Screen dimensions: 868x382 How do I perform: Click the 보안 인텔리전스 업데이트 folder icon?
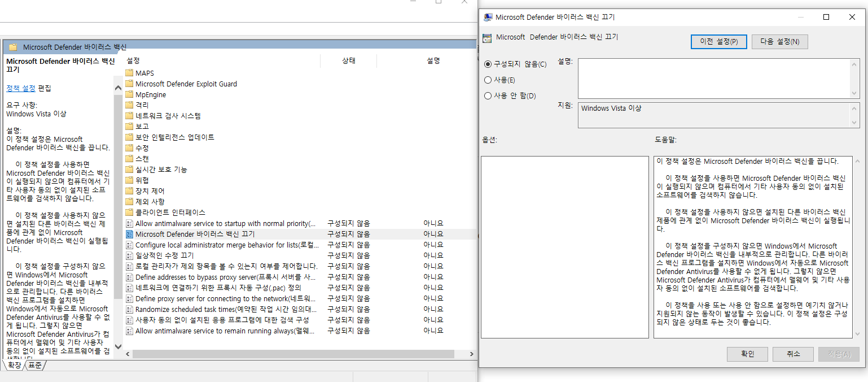pos(129,137)
